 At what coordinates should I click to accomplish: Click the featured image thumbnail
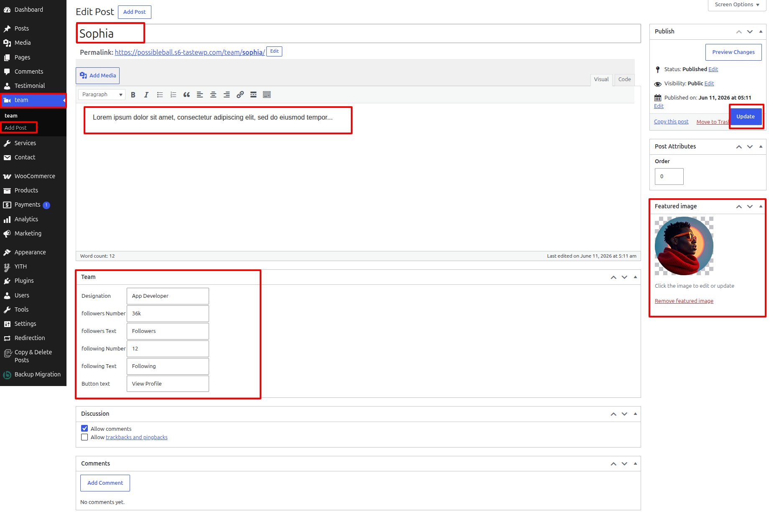tap(684, 246)
